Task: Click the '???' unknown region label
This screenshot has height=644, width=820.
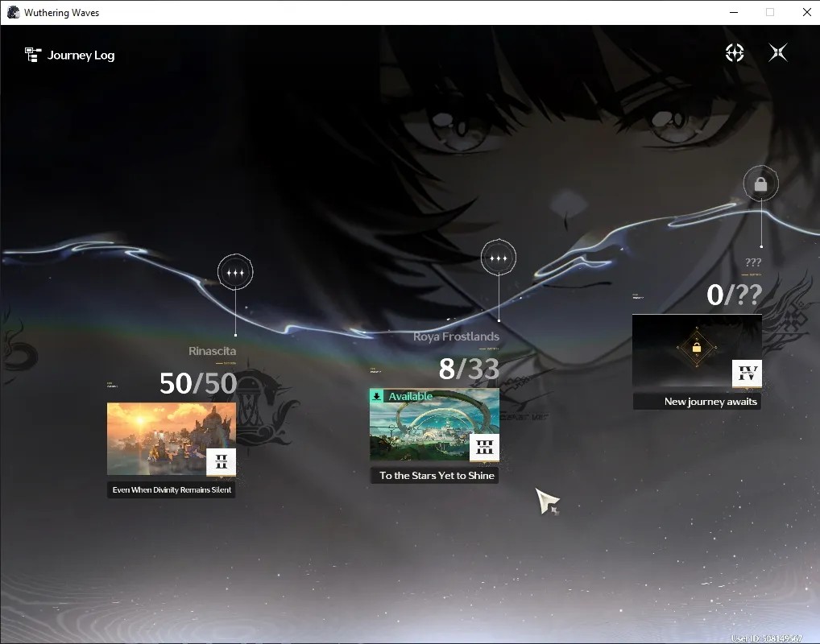Action: coord(753,262)
